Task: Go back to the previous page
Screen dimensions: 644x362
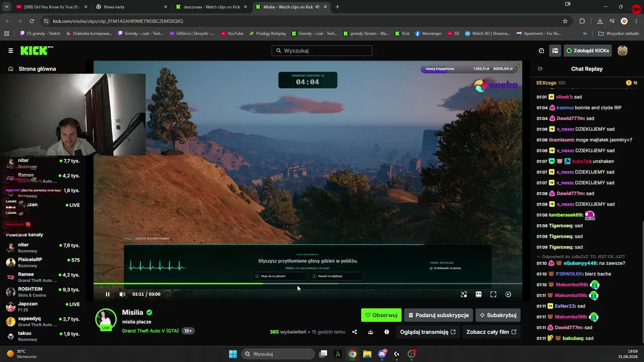Action: pyautogui.click(x=8, y=21)
